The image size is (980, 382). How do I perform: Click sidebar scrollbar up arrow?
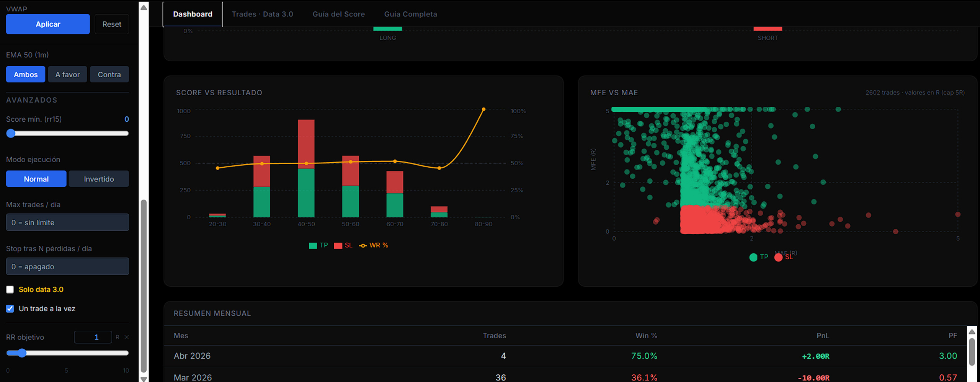tap(144, 7)
